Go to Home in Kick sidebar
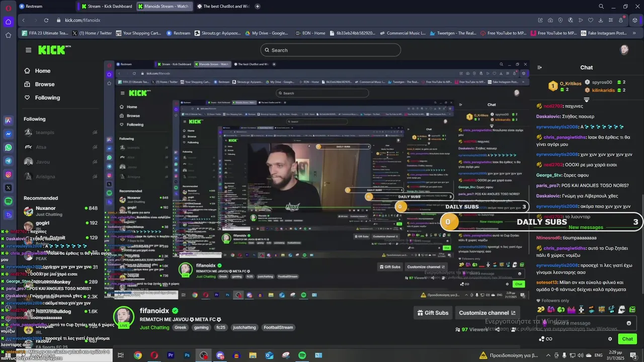The image size is (644, 362). click(x=38, y=71)
